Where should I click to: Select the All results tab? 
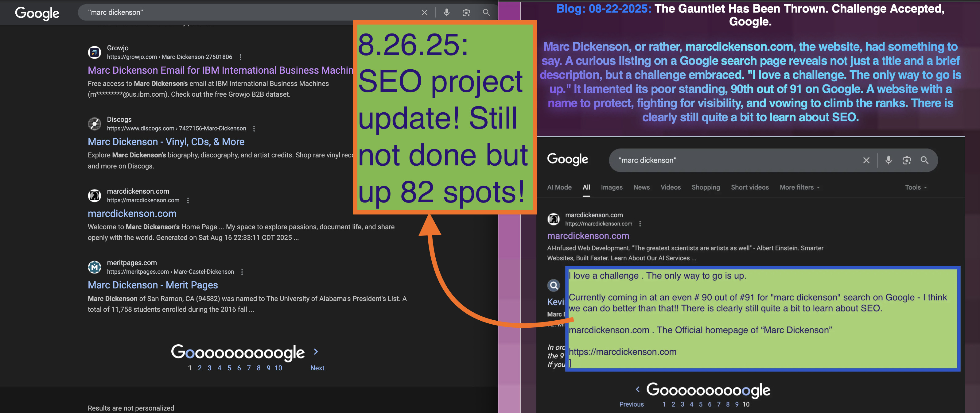click(x=586, y=187)
